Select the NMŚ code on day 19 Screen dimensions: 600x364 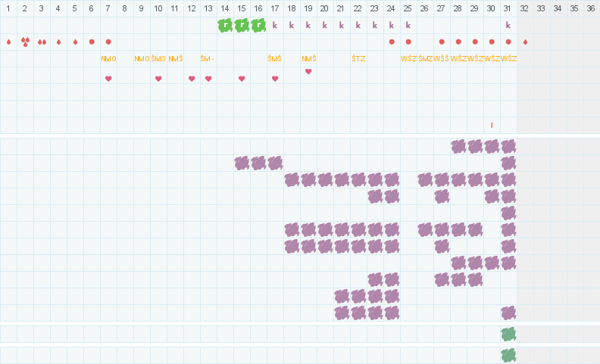[x=308, y=59]
